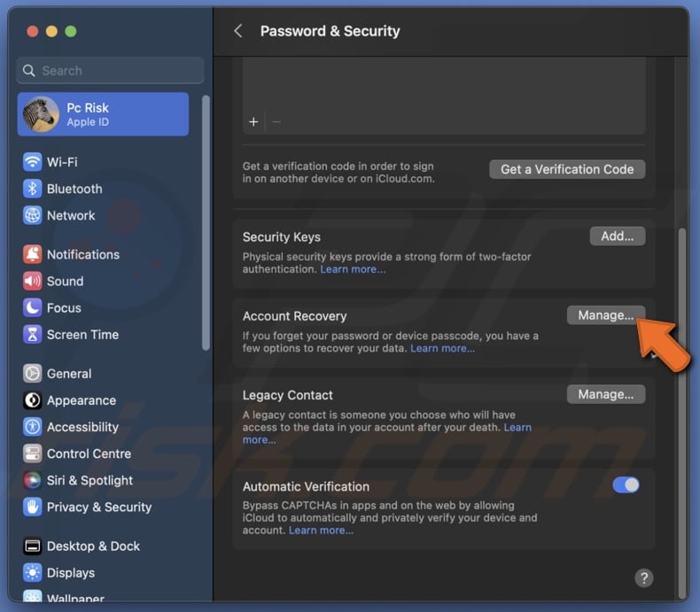Image resolution: width=700 pixels, height=612 pixels.
Task: Select the Pc Risk Apple ID profile
Action: pyautogui.click(x=103, y=114)
